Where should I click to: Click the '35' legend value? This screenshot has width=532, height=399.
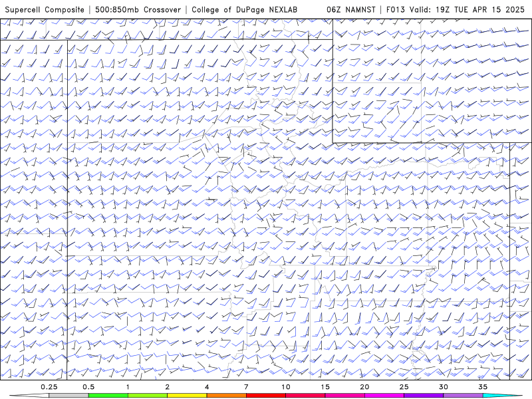coord(483,387)
